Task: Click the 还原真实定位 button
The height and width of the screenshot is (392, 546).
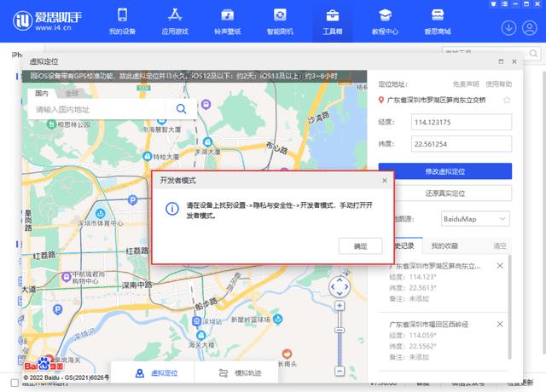Action: (453, 193)
